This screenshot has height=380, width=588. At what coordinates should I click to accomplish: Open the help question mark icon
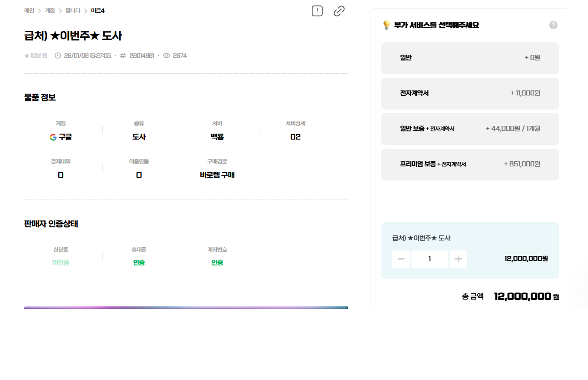point(553,25)
